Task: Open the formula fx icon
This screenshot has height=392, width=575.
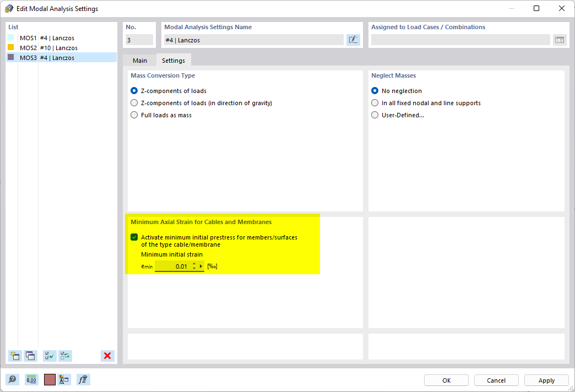Action: [83, 379]
